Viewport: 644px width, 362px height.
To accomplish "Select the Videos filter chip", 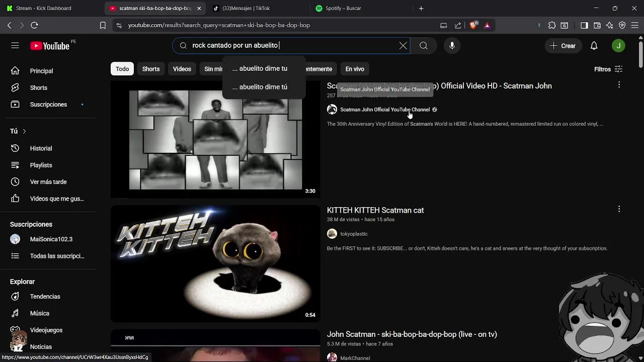I will point(182,69).
